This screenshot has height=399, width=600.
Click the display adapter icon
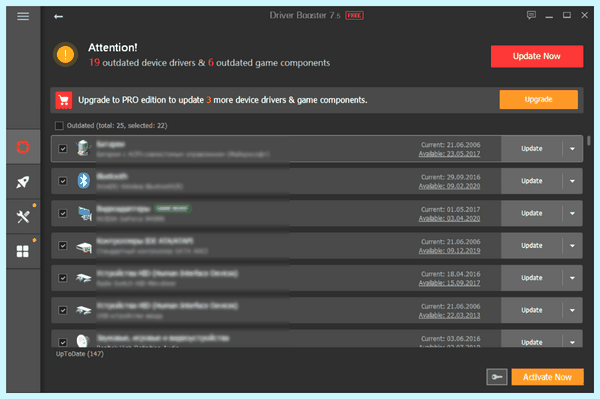(84, 213)
